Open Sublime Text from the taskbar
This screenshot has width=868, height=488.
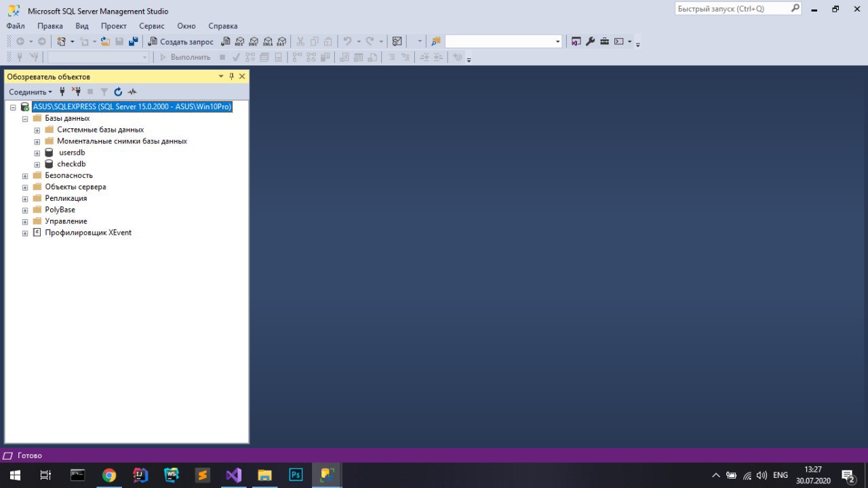203,475
